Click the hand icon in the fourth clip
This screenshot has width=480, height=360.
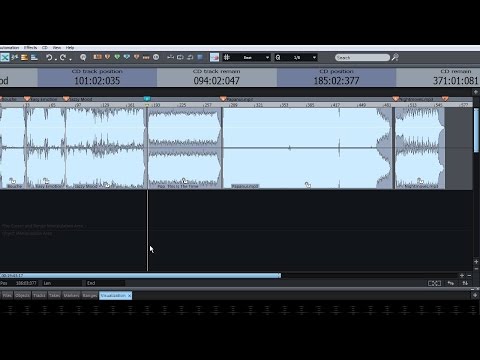tap(185, 181)
